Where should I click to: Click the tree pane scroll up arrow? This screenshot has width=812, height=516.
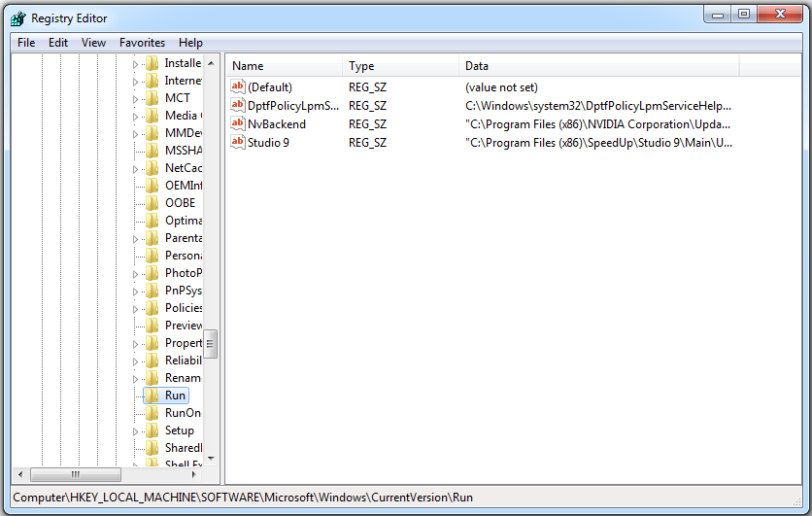pos(211,63)
